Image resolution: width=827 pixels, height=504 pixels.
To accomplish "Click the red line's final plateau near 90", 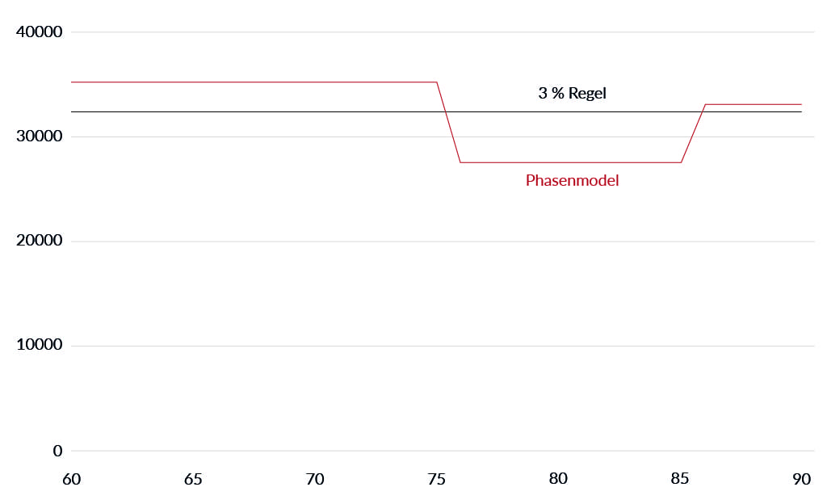I will 754,104.
